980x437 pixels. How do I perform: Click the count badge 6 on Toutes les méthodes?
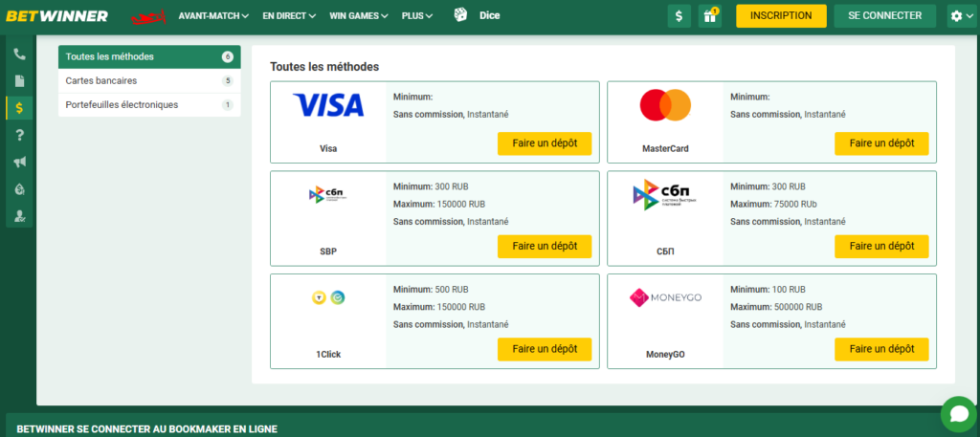(x=228, y=56)
